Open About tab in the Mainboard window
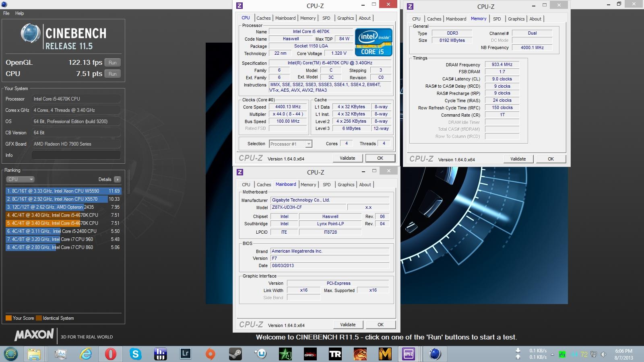644x362 pixels. (365, 185)
